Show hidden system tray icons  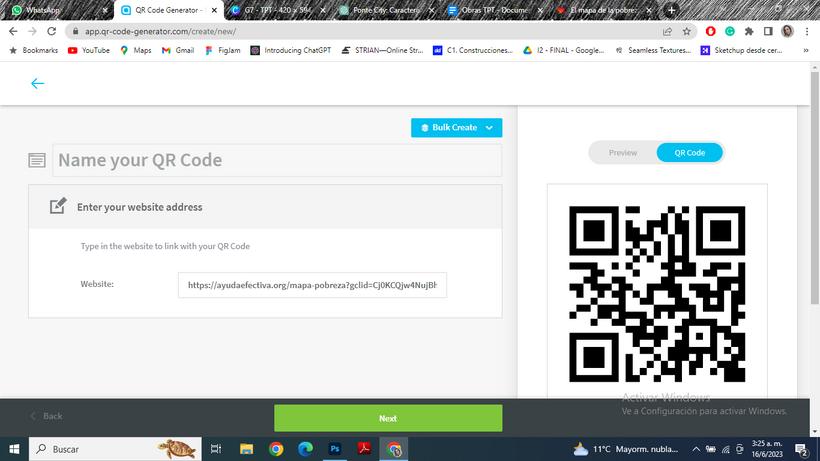pos(696,449)
